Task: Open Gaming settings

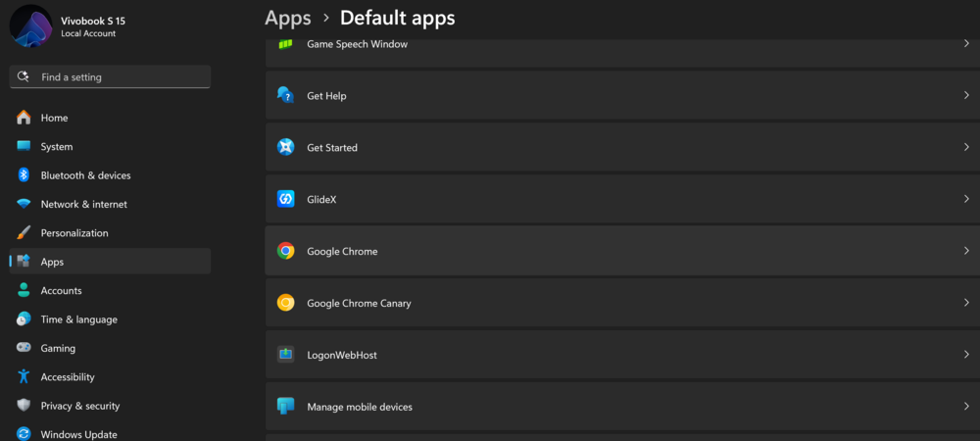Action: pyautogui.click(x=110, y=347)
